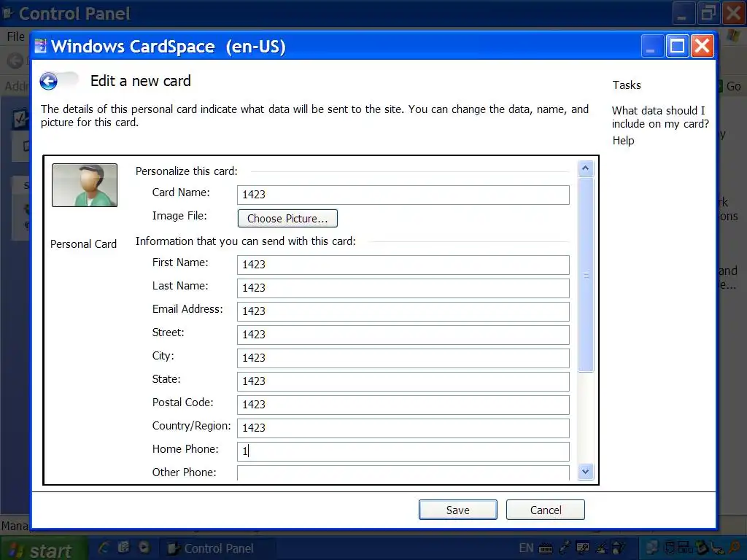Click the Personal Card avatar picture
This screenshot has width=747, height=560.
[x=85, y=185]
